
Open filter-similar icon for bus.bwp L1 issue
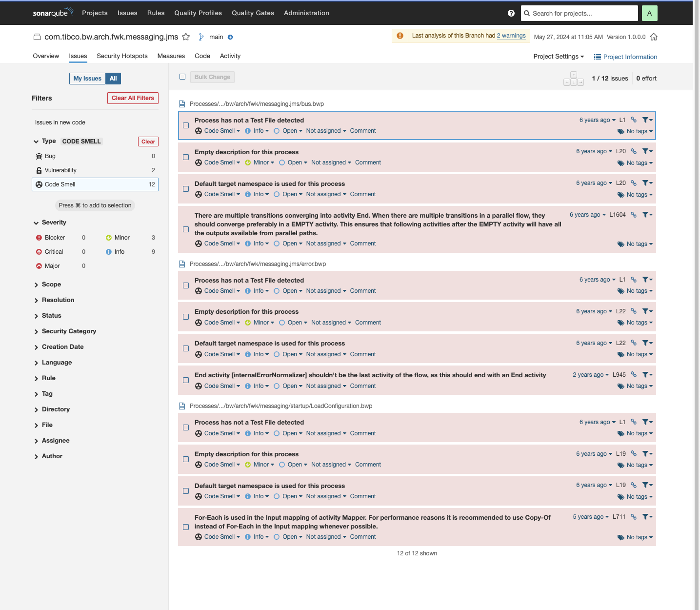tap(647, 120)
